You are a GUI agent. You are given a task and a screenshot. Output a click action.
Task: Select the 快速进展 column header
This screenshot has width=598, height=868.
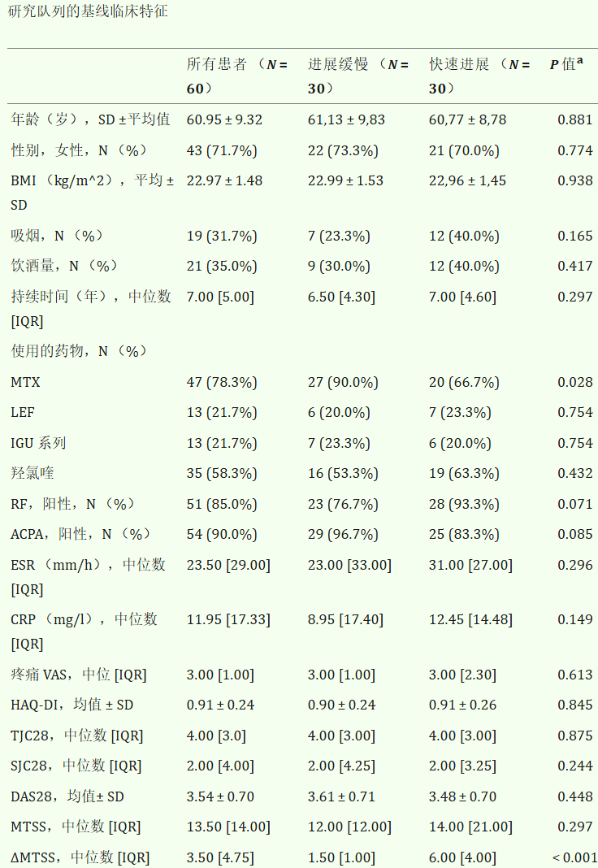(x=479, y=76)
